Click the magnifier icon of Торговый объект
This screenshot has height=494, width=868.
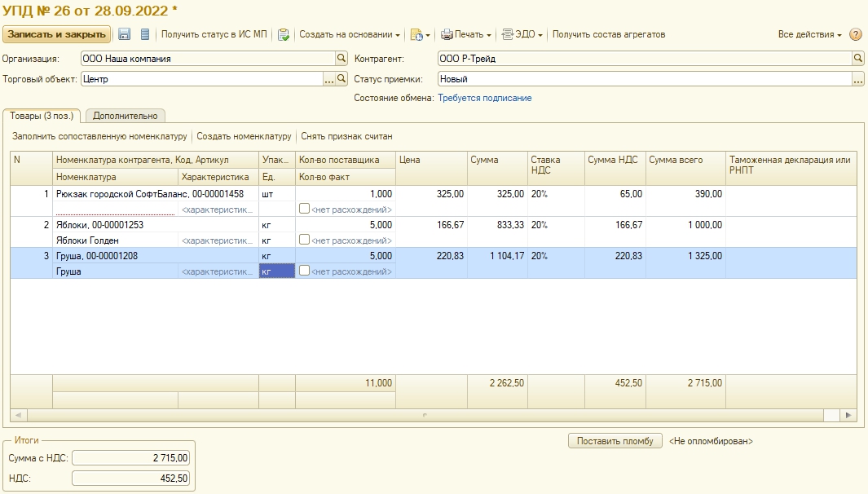pos(341,79)
